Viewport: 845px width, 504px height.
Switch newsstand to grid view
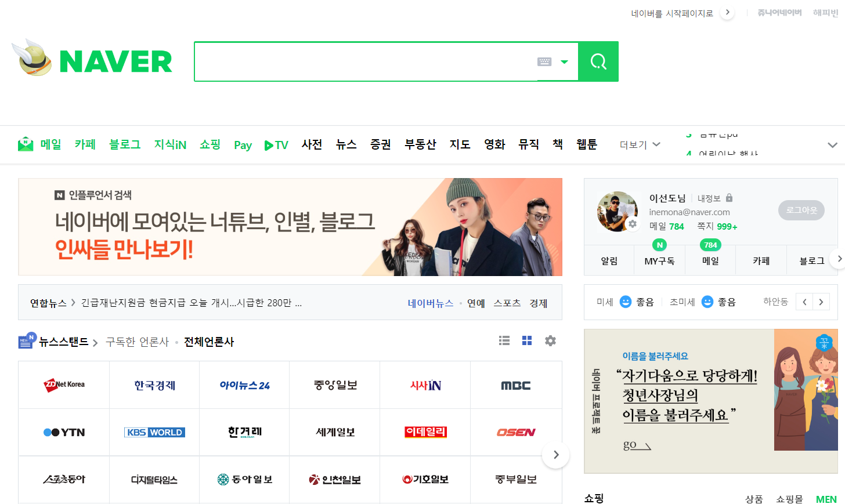527,340
